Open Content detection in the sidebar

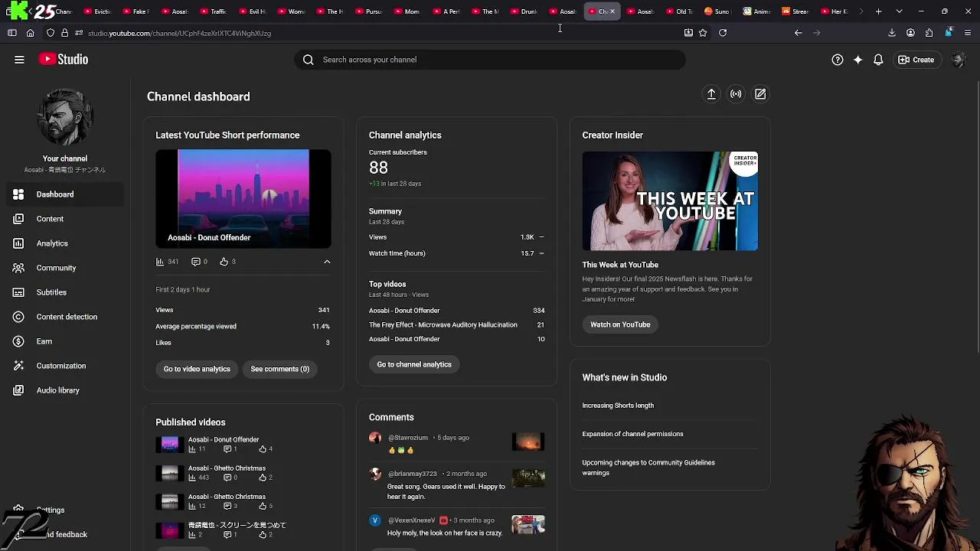(x=65, y=317)
